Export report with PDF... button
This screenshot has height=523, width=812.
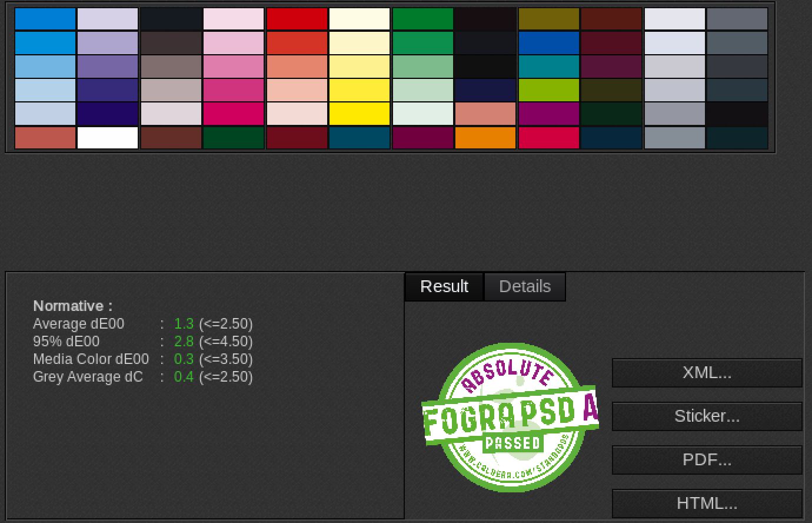point(707,460)
